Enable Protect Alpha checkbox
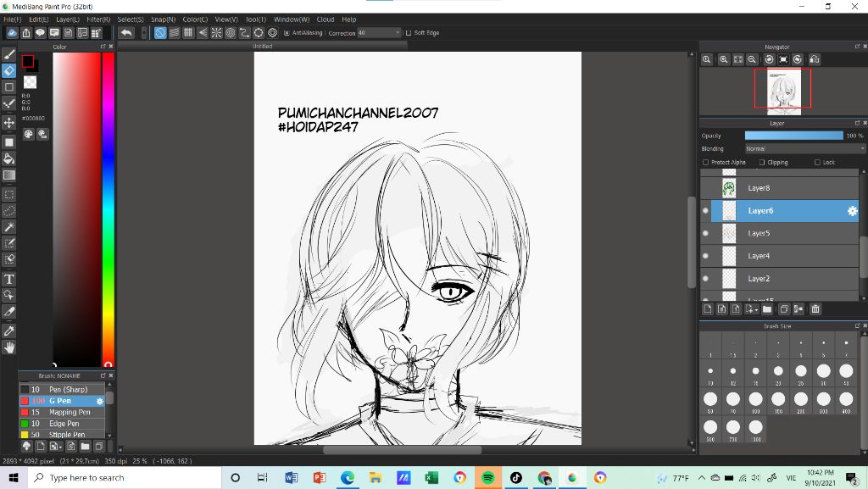Screen dimensions: 868x489 point(705,163)
